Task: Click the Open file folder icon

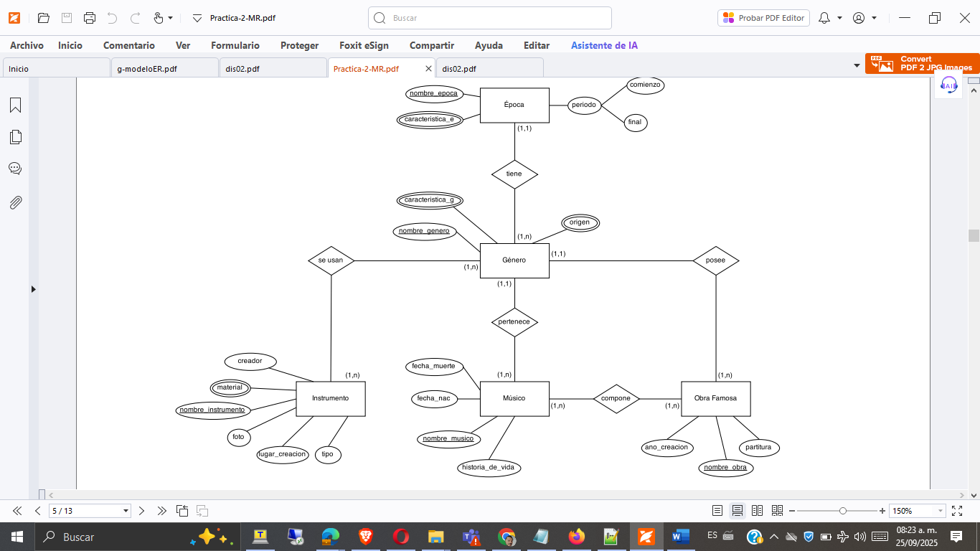Action: (43, 18)
